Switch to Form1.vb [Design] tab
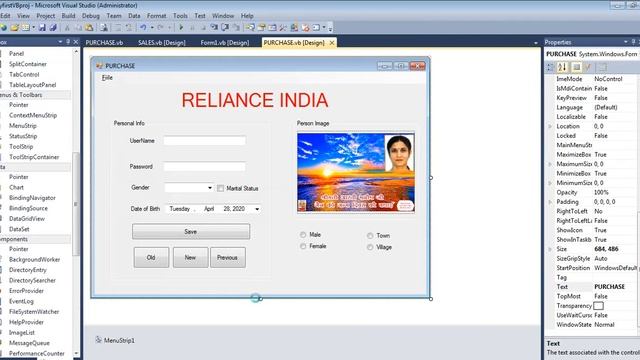This screenshot has height=360, width=640. click(x=224, y=42)
